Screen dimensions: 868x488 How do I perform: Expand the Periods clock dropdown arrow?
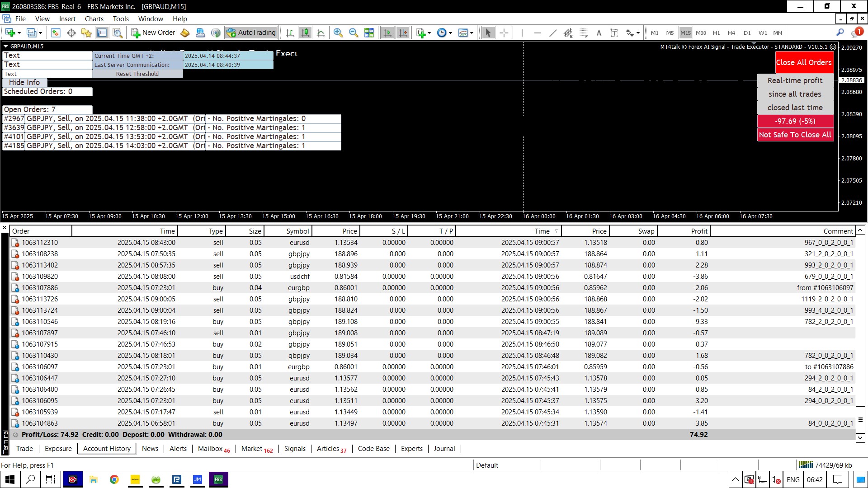(x=450, y=33)
